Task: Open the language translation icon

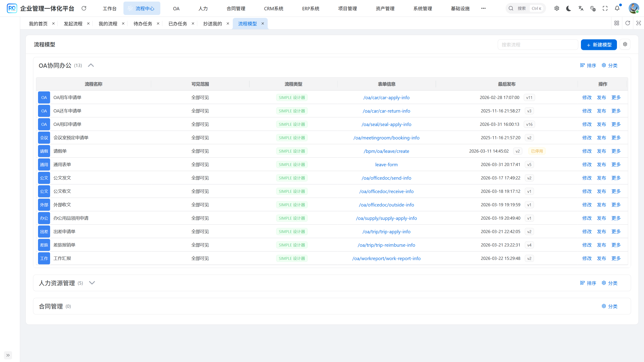Action: coord(581,8)
